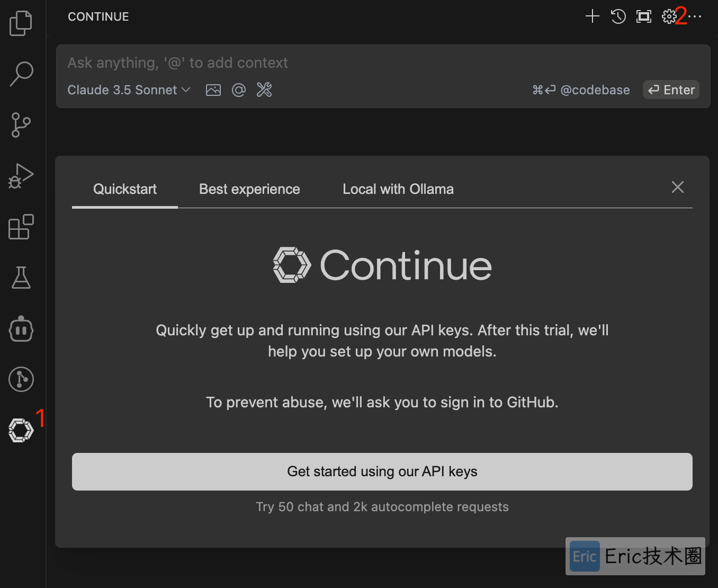Switch to the Best experience tab
The height and width of the screenshot is (588, 718).
click(249, 189)
